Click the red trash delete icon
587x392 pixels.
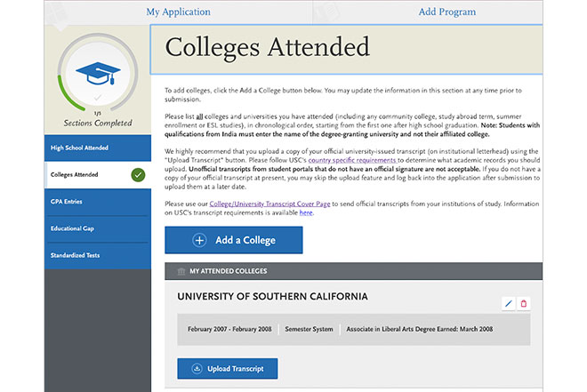pyautogui.click(x=524, y=303)
